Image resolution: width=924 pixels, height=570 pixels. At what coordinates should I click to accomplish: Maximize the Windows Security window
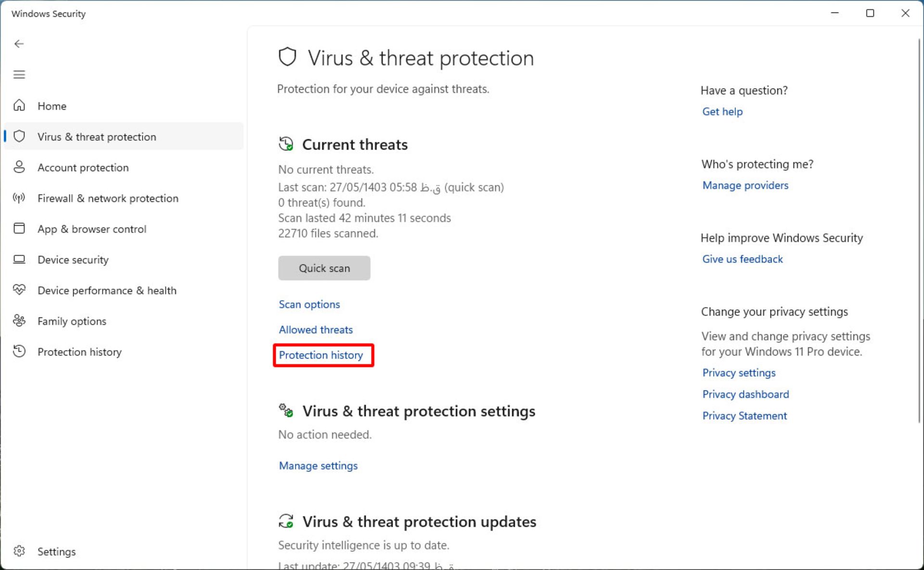coord(870,13)
